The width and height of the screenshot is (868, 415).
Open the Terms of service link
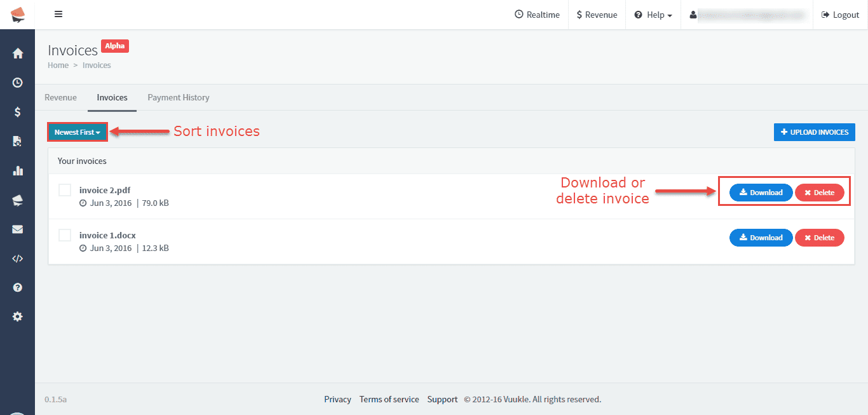click(x=389, y=399)
